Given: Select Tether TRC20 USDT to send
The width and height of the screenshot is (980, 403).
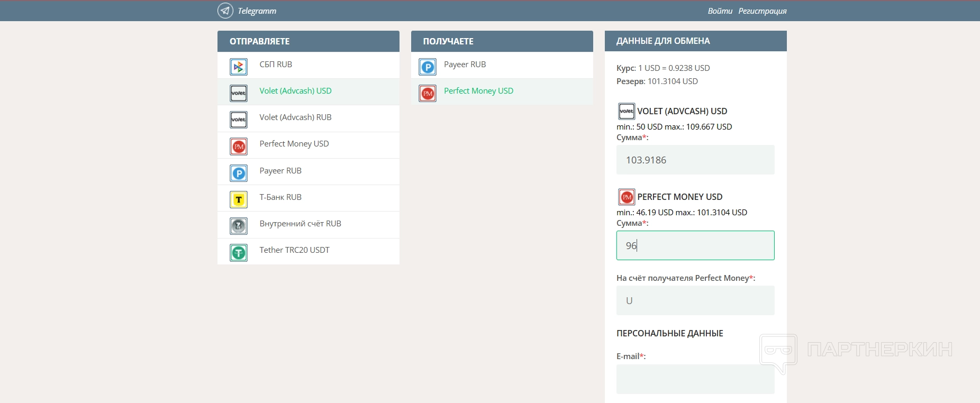Looking at the screenshot, I should tap(294, 250).
